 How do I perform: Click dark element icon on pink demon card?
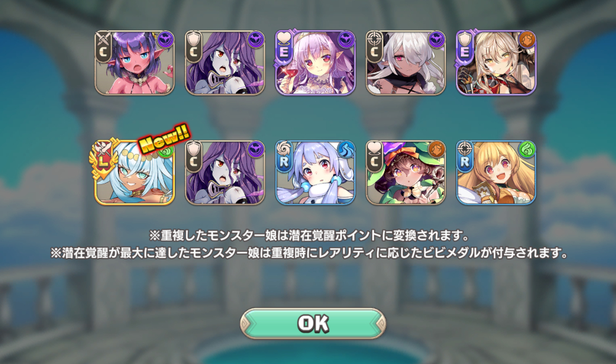pos(165,40)
